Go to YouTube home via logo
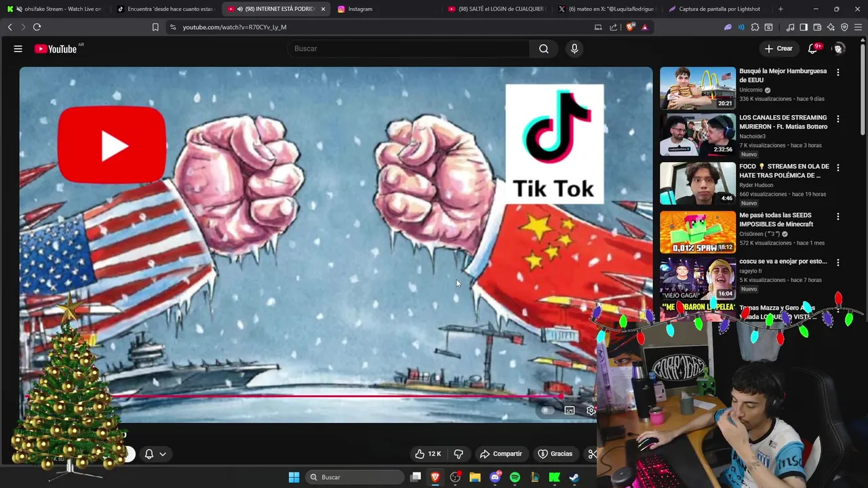This screenshot has width=868, height=488. (56, 49)
